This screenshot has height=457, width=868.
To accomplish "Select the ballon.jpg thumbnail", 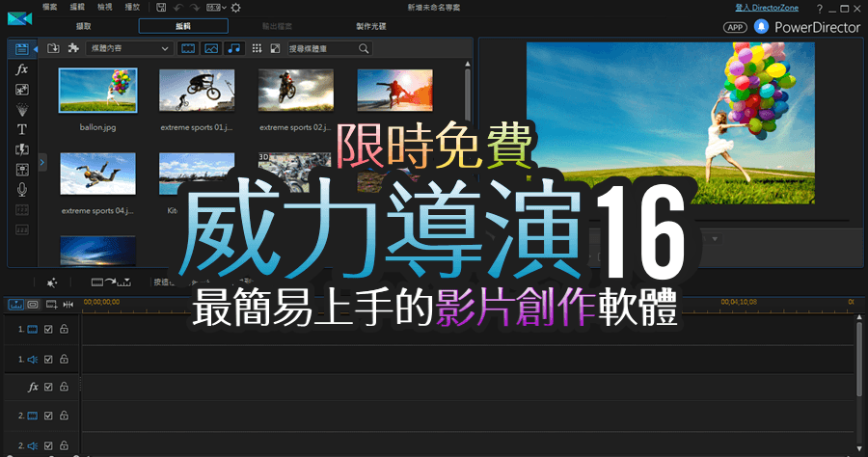I will [98, 91].
